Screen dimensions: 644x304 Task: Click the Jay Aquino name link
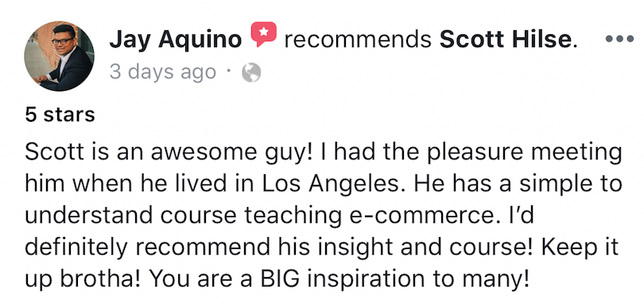[176, 40]
